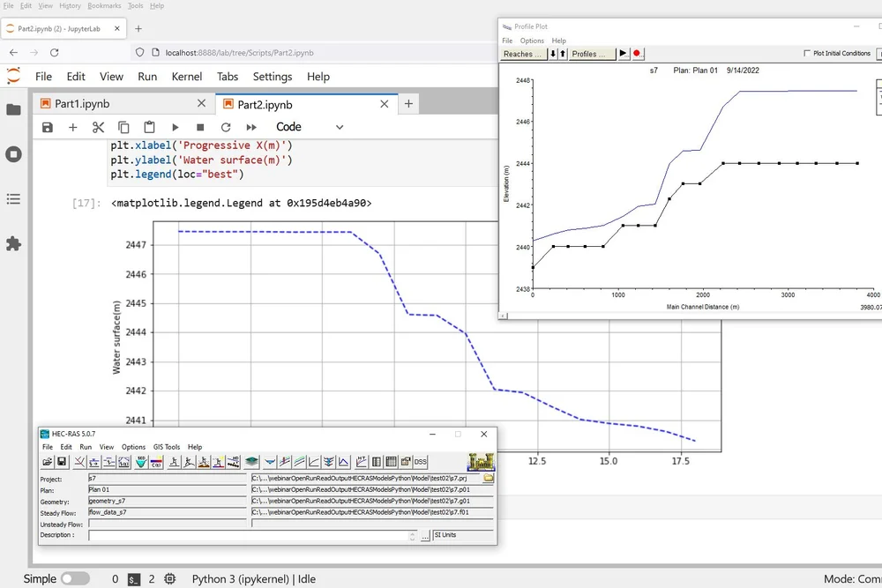
Task: Copy selected cells icon
Action: [123, 127]
